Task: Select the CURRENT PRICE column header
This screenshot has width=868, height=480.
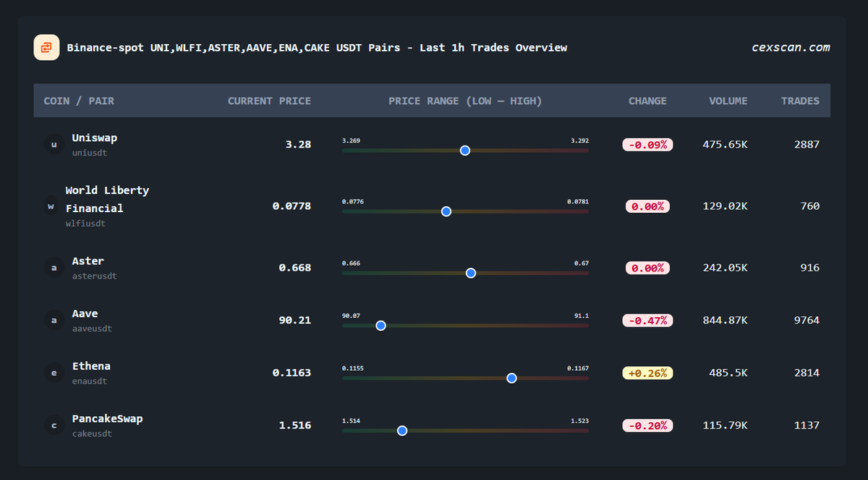Action: click(x=269, y=101)
